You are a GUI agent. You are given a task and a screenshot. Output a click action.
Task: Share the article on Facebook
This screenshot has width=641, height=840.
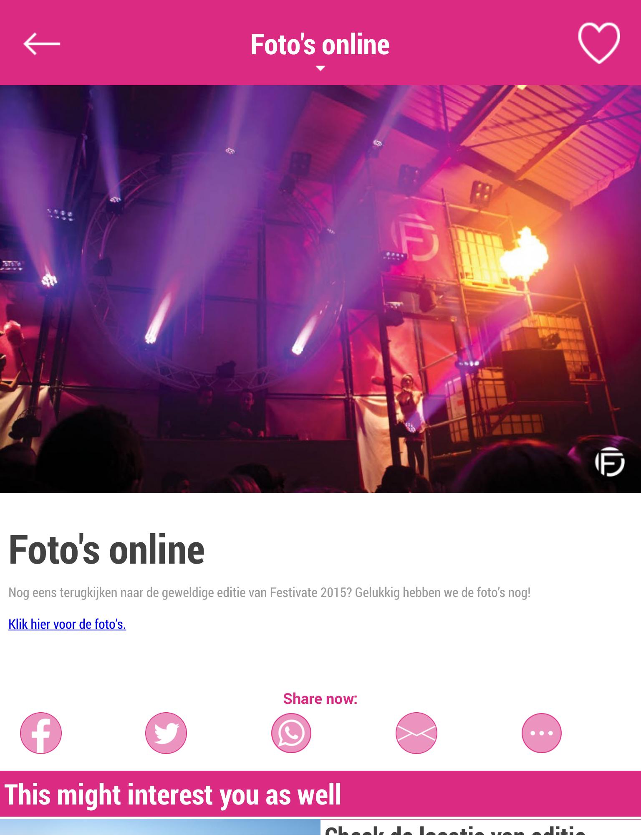click(x=41, y=733)
